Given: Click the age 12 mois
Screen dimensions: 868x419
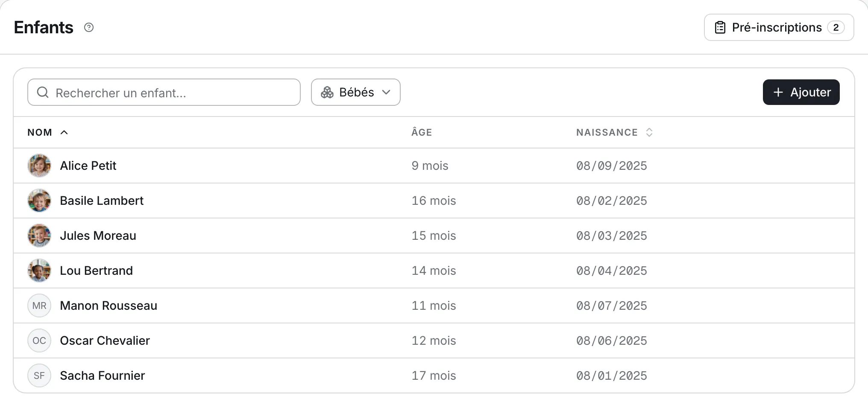Looking at the screenshot, I should click(x=434, y=340).
